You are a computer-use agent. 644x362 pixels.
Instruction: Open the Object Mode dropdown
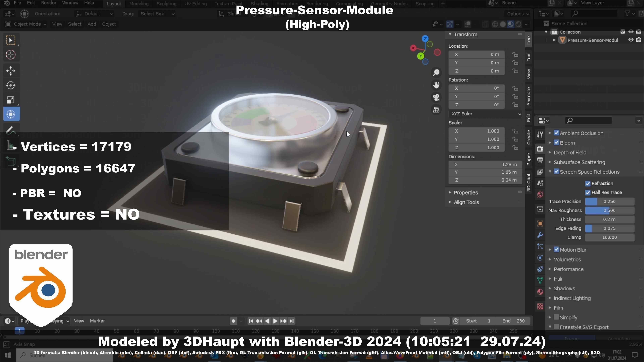pos(26,24)
